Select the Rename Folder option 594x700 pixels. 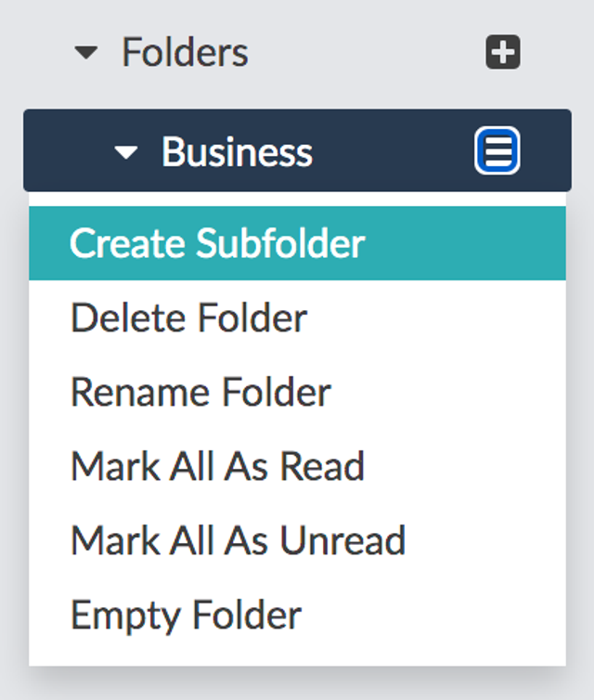click(297, 392)
